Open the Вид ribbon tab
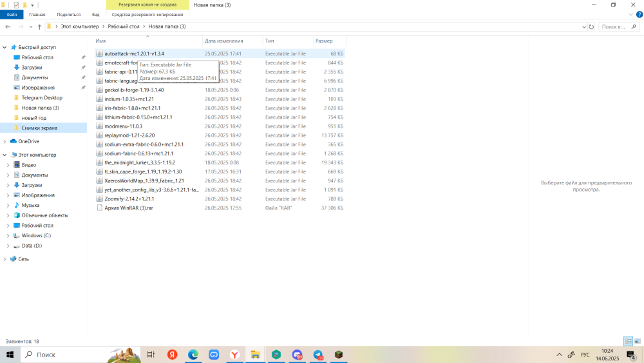This screenshot has width=644, height=363. [x=96, y=14]
